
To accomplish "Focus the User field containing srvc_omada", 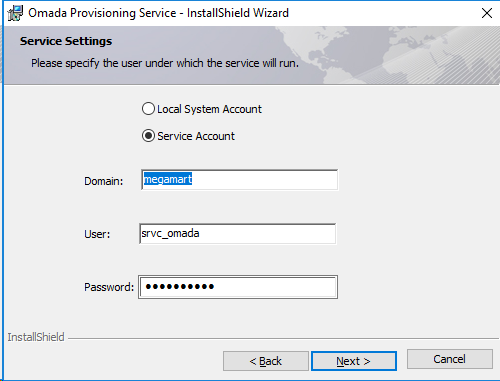I will (238, 234).
